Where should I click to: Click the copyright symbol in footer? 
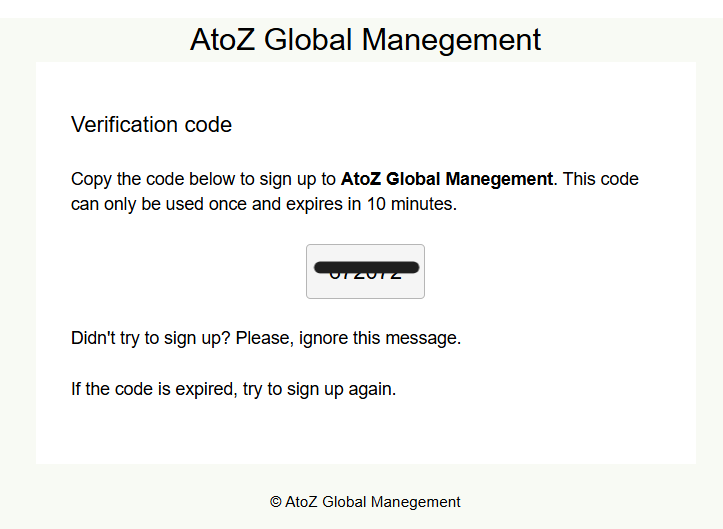[276, 502]
